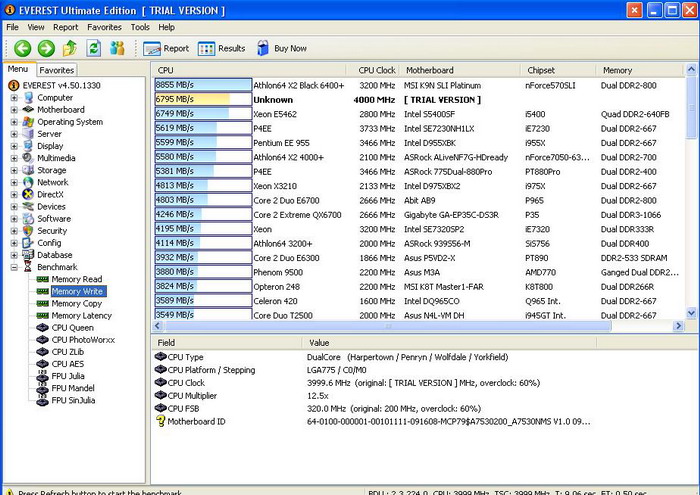Image resolution: width=700 pixels, height=495 pixels.
Task: Click the users/manage icon in toolbar
Action: tap(117, 48)
